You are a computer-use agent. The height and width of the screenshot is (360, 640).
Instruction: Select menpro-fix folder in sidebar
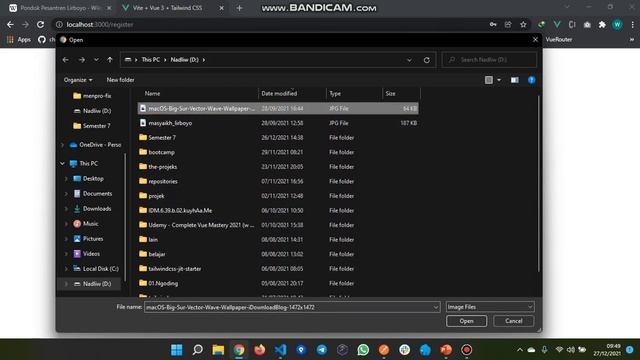92,96
